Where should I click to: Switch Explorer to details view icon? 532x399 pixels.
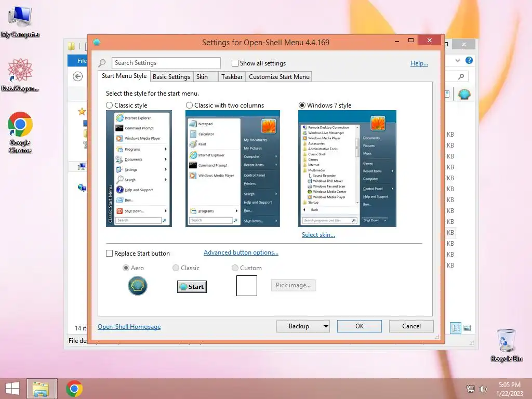coord(456,328)
